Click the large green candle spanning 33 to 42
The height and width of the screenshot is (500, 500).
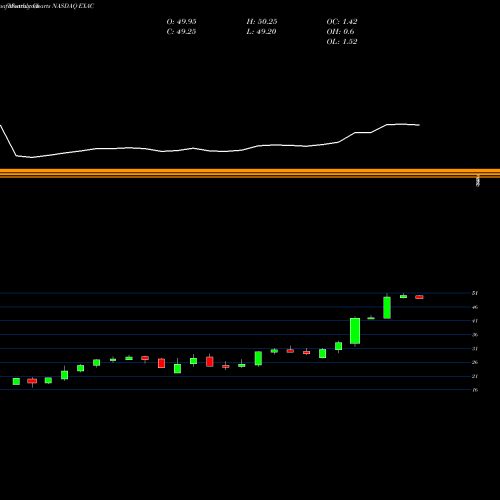(x=355, y=331)
